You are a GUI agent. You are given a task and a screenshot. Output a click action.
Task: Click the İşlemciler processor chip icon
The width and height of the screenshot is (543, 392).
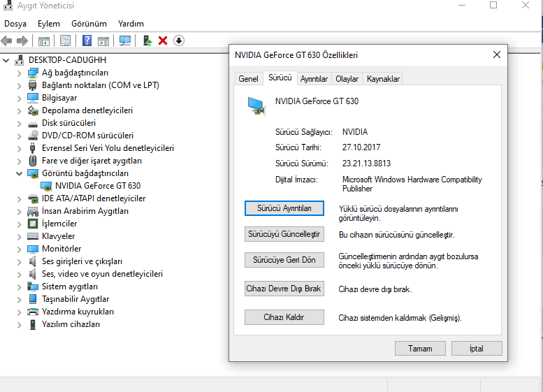(33, 224)
